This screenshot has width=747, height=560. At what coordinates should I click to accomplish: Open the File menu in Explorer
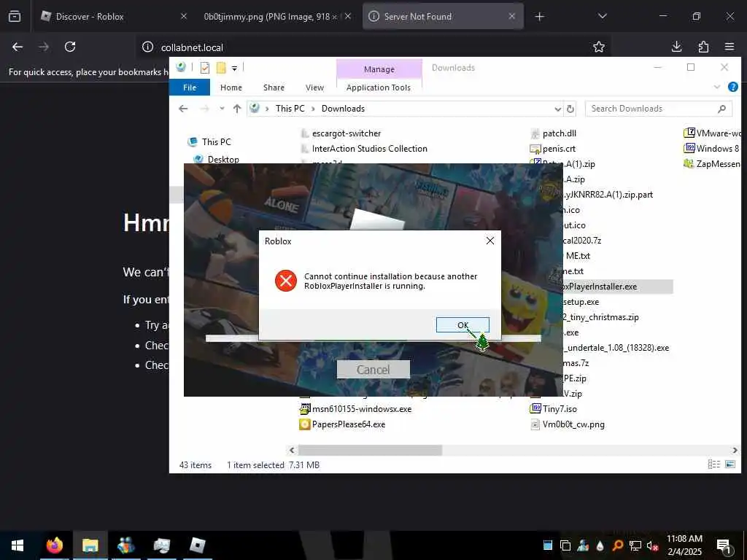pos(190,87)
